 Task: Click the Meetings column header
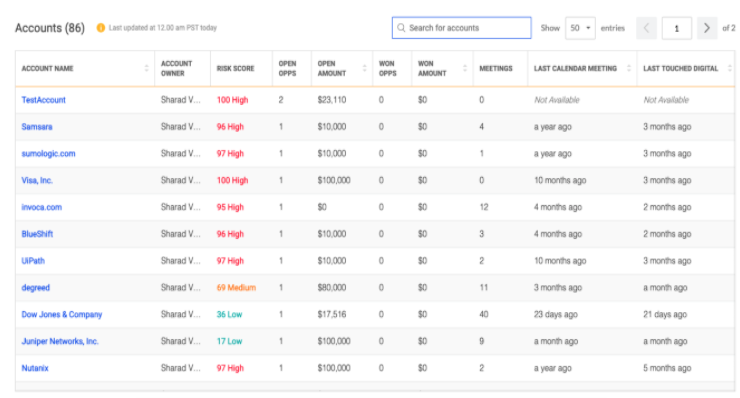pyautogui.click(x=496, y=68)
